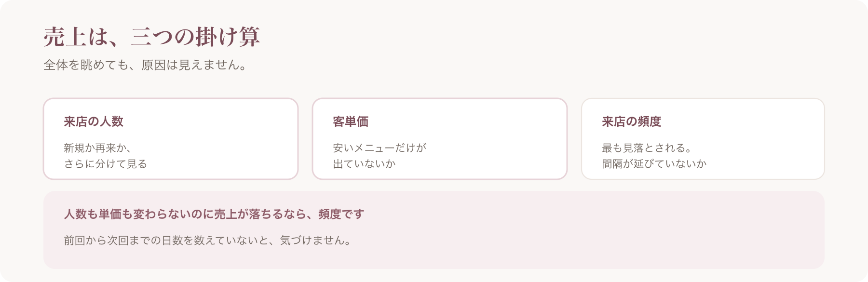Screen dimensions: 868x282
Task: Select the 来店の頻度 card heading
Action: [x=631, y=121]
